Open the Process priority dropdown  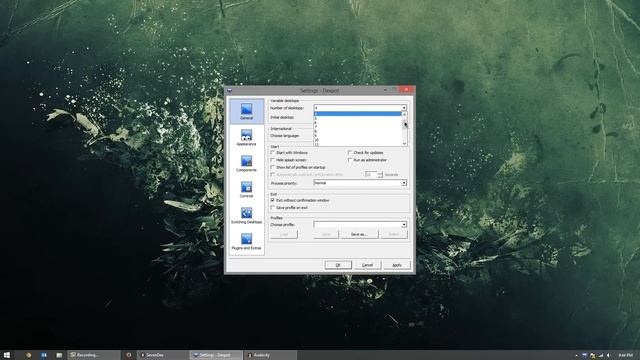coord(360,183)
